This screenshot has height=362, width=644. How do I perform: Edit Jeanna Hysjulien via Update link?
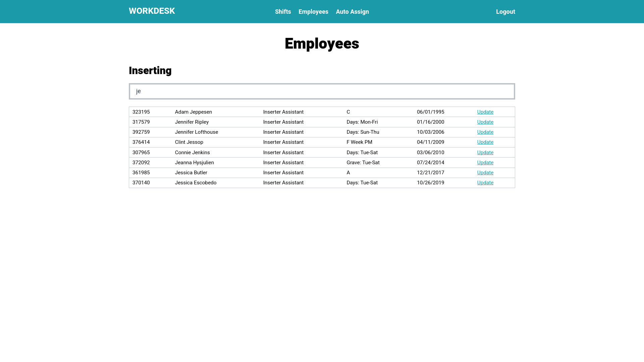485,163
